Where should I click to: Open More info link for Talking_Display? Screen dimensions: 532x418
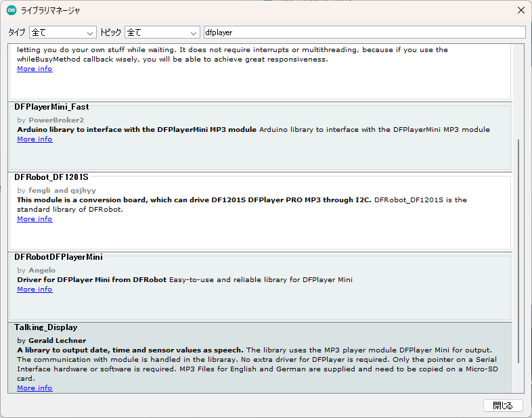(35, 388)
